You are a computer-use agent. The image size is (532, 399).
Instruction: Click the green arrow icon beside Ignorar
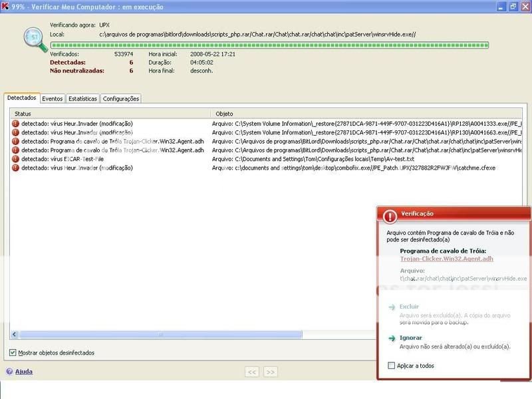[x=392, y=338]
